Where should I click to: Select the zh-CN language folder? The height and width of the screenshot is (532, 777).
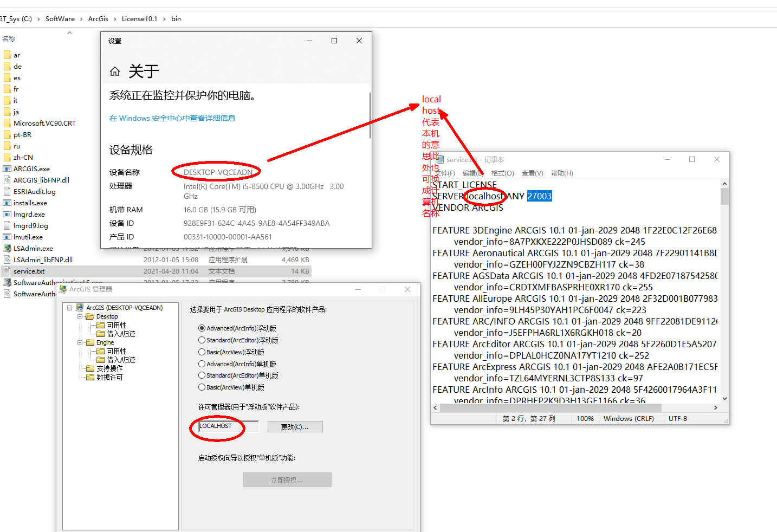click(x=23, y=157)
